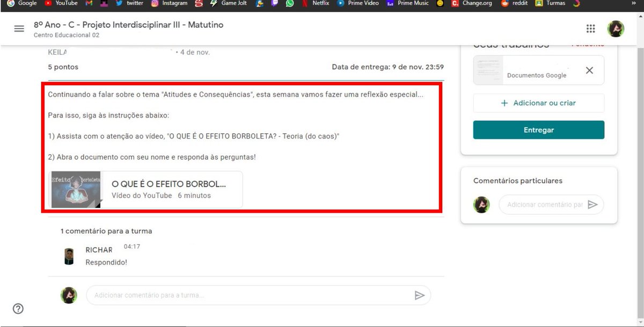
Task: Click the Entregar button
Action: point(539,130)
